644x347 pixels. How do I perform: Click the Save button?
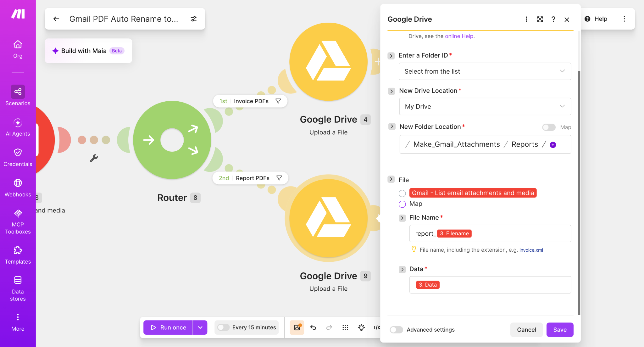560,330
